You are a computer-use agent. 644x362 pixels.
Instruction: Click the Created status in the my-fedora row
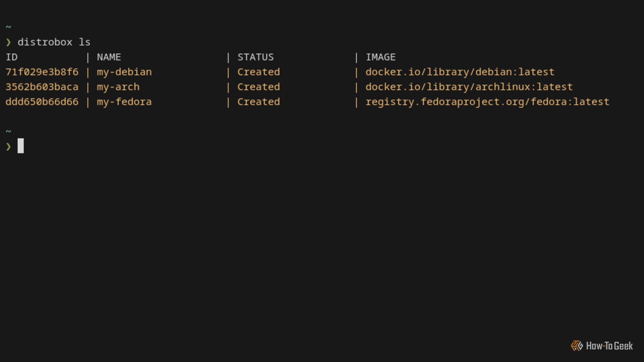[x=259, y=102]
